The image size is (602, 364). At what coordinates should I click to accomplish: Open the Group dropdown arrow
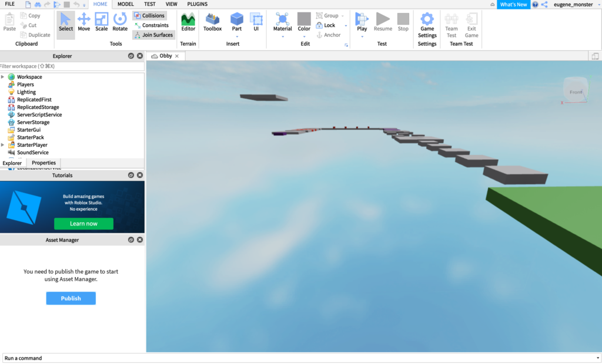[343, 16]
